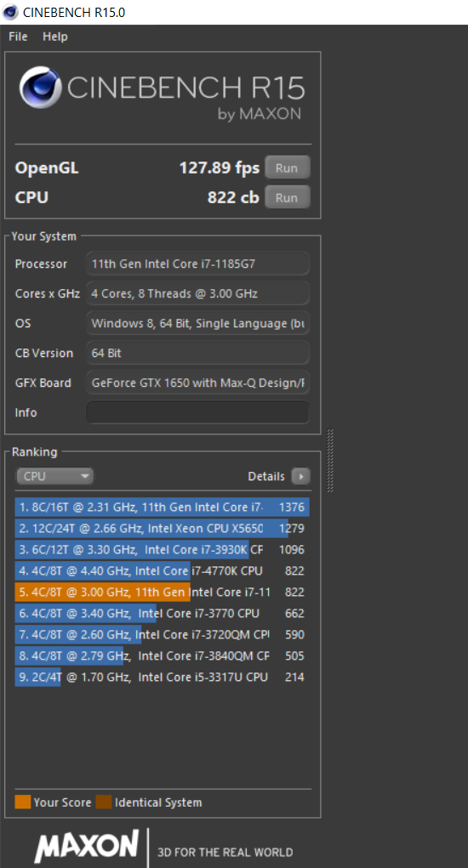
Task: Open the CPU ranking dropdown
Action: coord(54,476)
